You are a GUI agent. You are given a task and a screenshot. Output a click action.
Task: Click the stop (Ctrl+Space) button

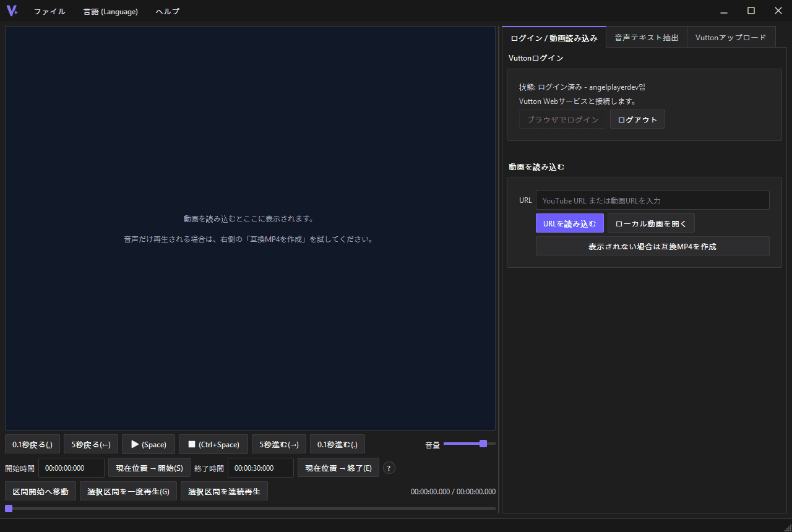(213, 444)
